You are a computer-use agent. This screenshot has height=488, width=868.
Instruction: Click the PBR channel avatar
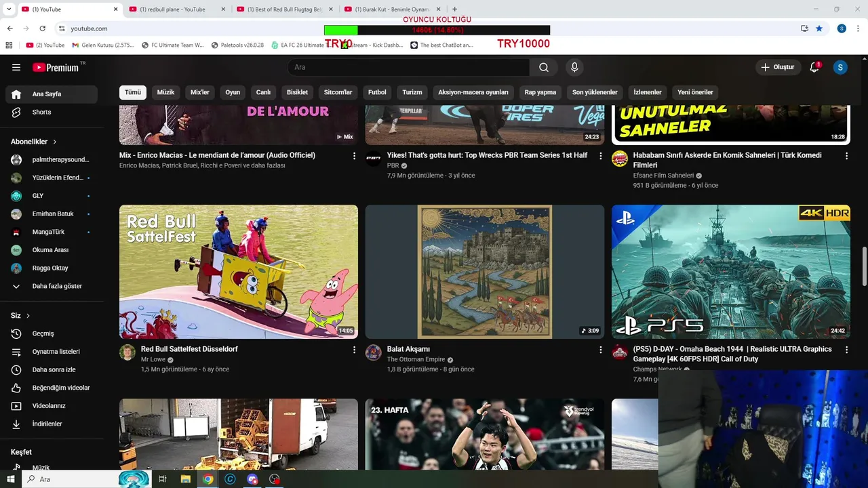[374, 159]
